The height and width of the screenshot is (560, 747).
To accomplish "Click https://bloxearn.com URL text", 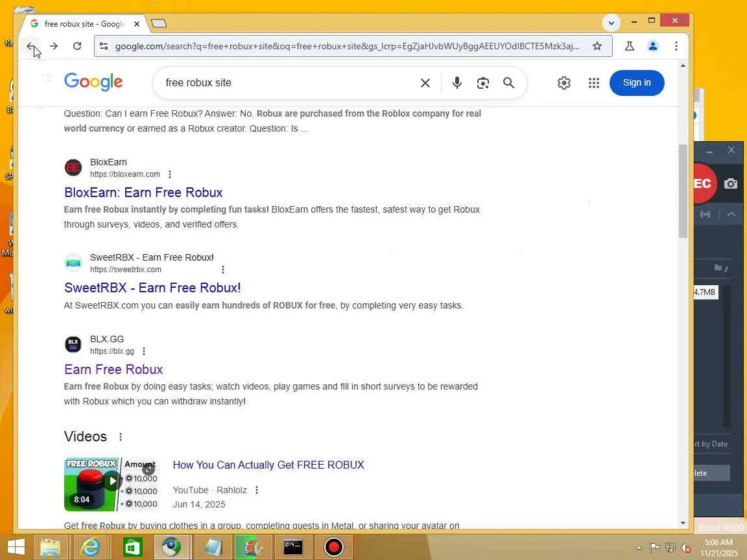I will coord(124,174).
